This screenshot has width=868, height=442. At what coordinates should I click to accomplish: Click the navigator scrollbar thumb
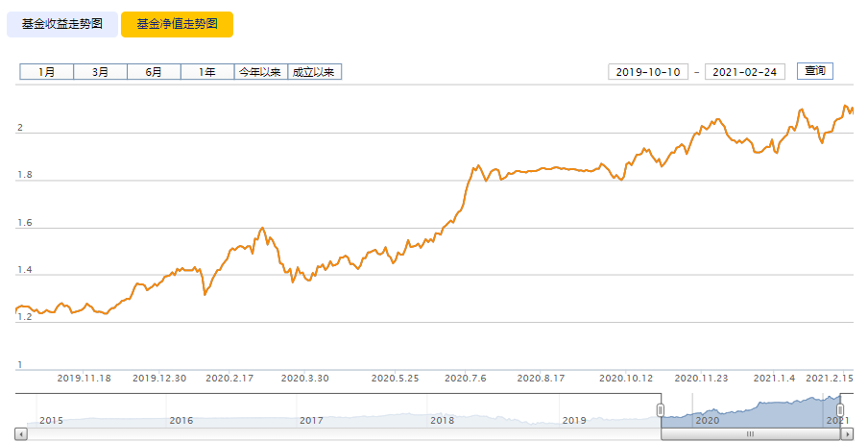coord(751,434)
